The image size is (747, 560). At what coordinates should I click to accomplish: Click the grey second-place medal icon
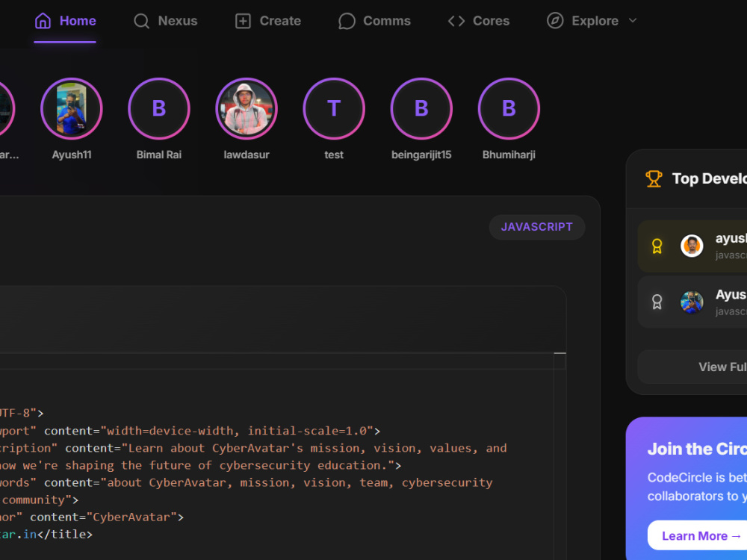tap(657, 302)
